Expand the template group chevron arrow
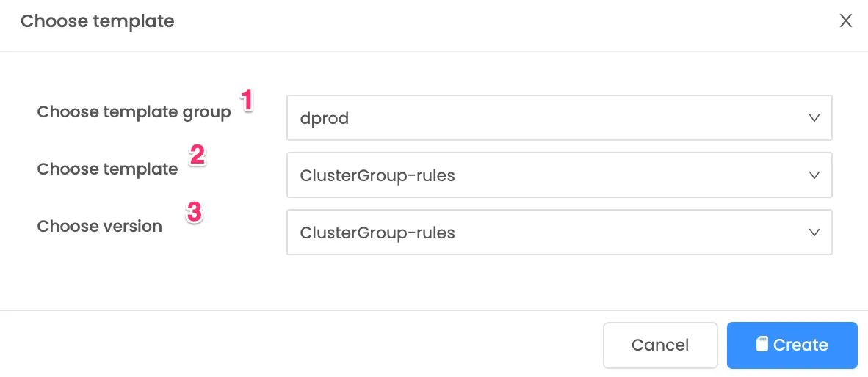 pyautogui.click(x=814, y=118)
